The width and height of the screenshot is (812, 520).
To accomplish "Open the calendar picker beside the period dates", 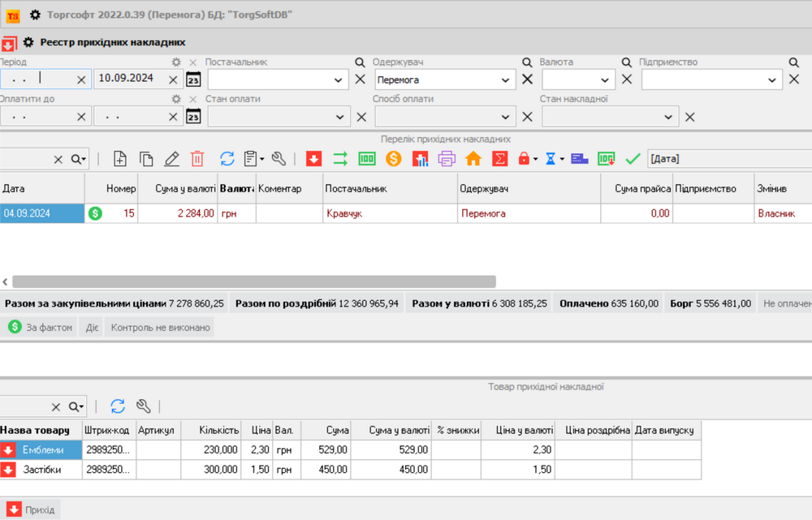I will coord(193,80).
